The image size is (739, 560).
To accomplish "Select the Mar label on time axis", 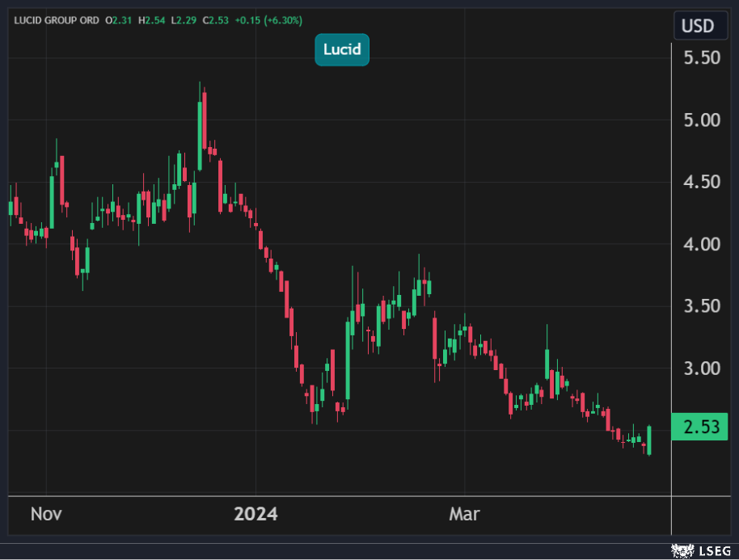I will [465, 514].
